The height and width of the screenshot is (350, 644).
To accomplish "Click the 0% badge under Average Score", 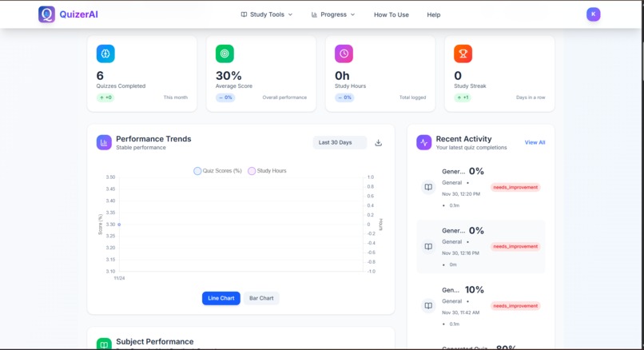I will (225, 97).
